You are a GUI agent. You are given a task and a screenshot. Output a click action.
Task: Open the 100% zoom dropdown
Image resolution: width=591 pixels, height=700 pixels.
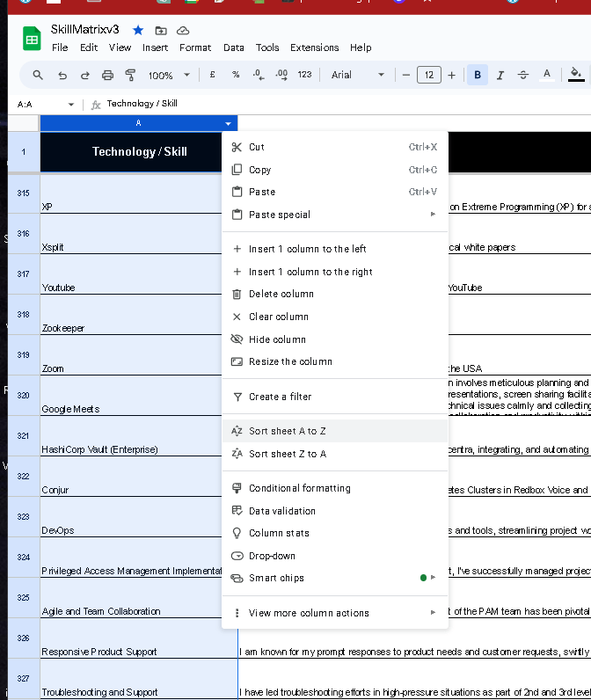point(169,76)
